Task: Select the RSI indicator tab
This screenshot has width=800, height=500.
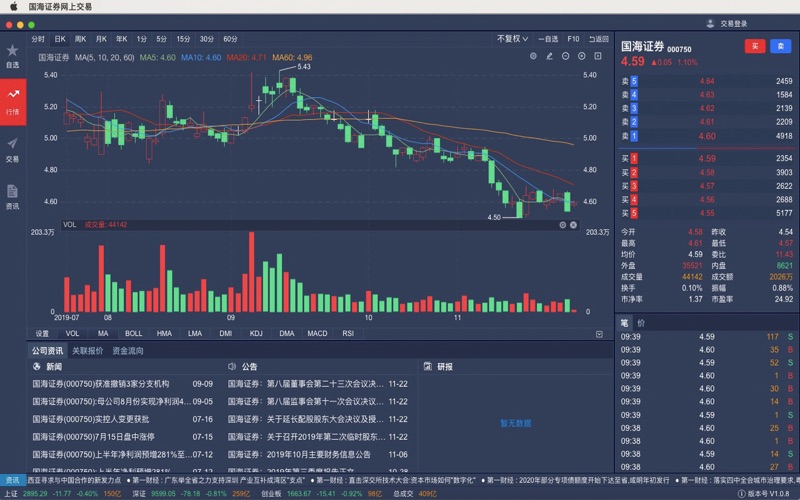Action: tap(348, 334)
